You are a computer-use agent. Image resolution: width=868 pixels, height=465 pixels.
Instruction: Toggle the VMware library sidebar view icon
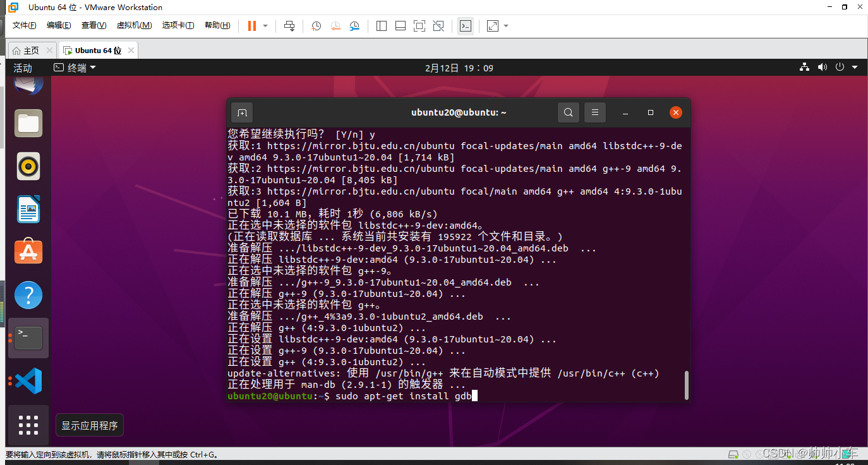(382, 26)
